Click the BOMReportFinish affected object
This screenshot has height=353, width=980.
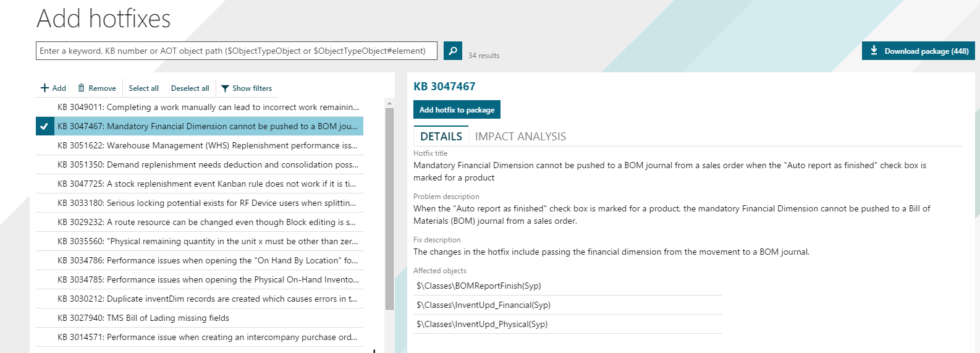(x=479, y=286)
